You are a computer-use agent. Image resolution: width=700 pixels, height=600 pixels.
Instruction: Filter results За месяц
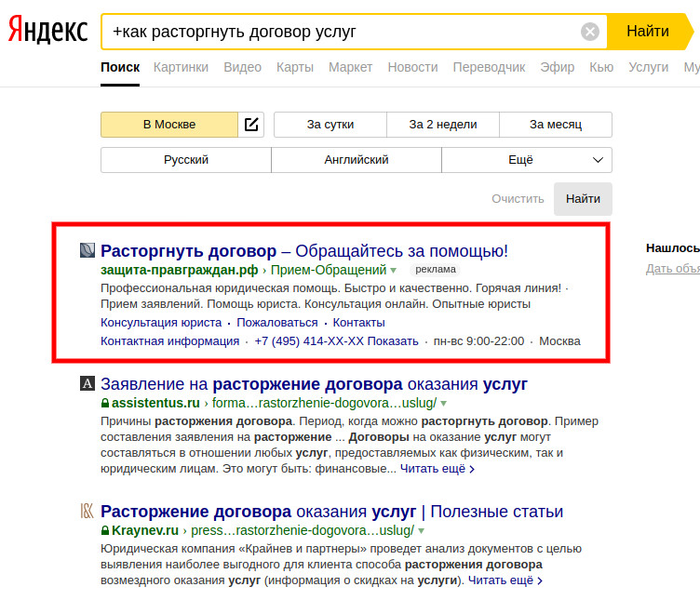click(556, 125)
